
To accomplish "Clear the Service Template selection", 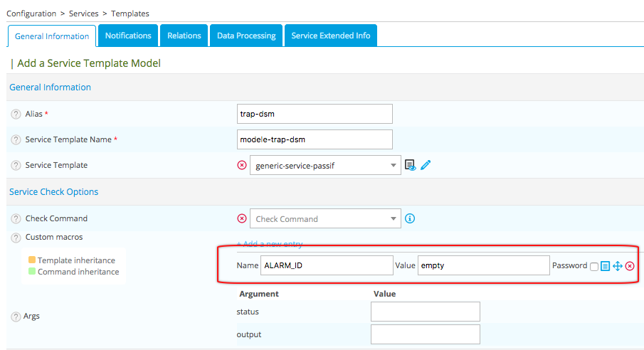I will [x=242, y=165].
